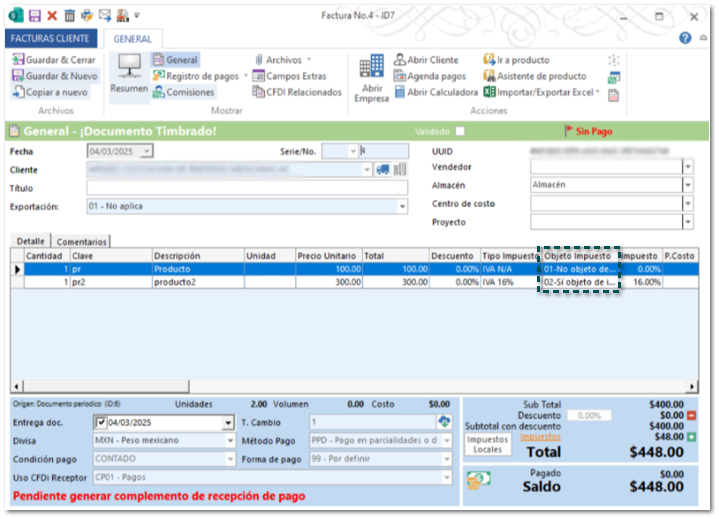The width and height of the screenshot is (719, 519).
Task: Expand the Vendedor dropdown
Action: tap(688, 167)
